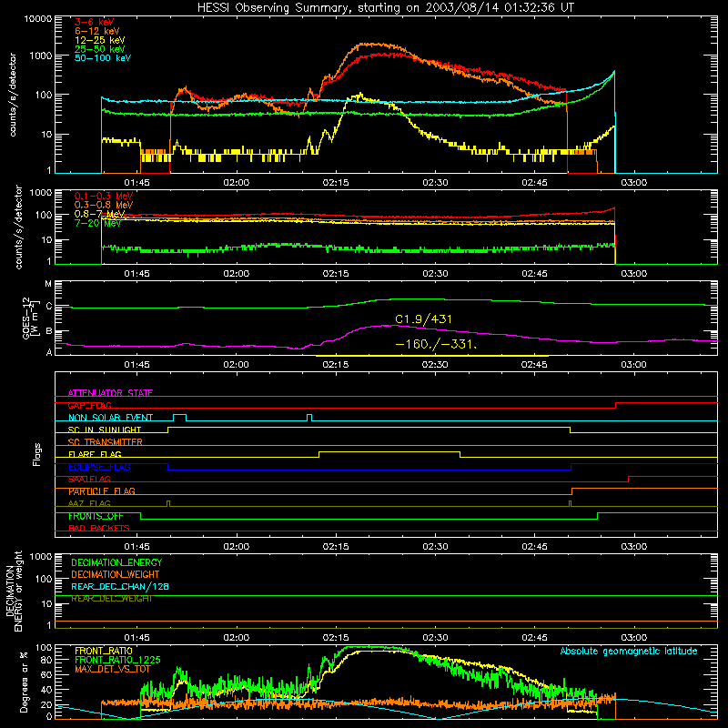The width and height of the screenshot is (728, 728).
Task: Click the yellow FRONT_RATIO legend label
Action: tap(104, 651)
